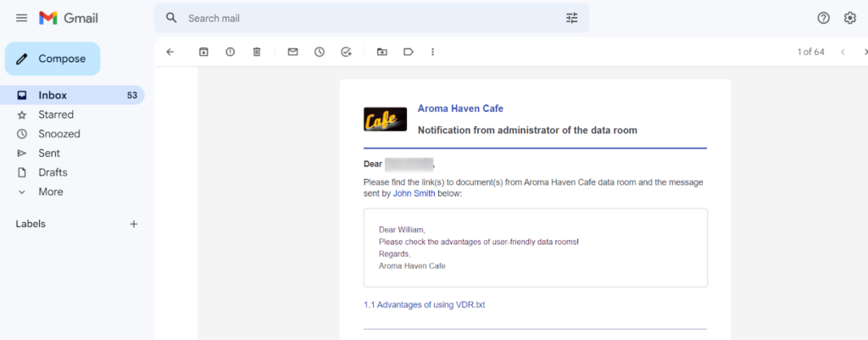Add email to Tasks

(346, 52)
